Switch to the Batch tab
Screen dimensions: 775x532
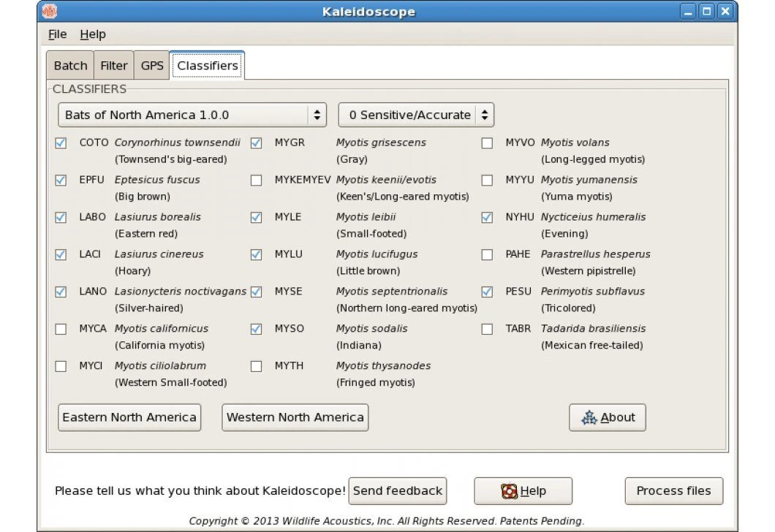69,65
